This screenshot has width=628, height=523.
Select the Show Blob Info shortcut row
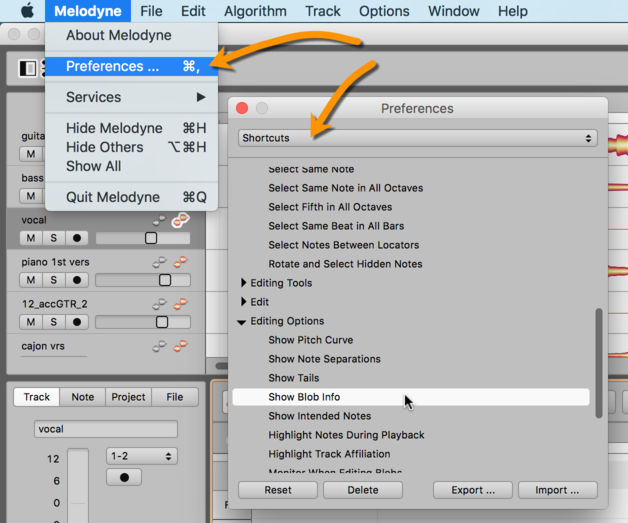coord(411,397)
